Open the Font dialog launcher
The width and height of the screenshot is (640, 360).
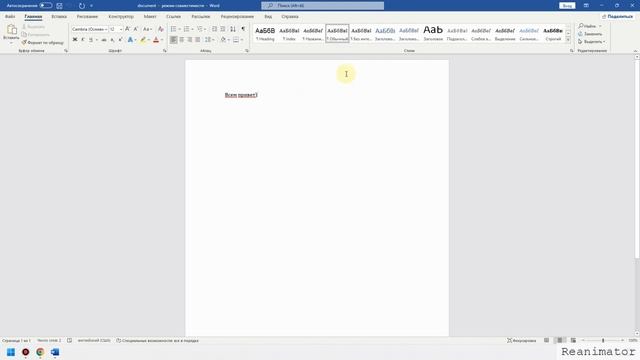[165, 51]
